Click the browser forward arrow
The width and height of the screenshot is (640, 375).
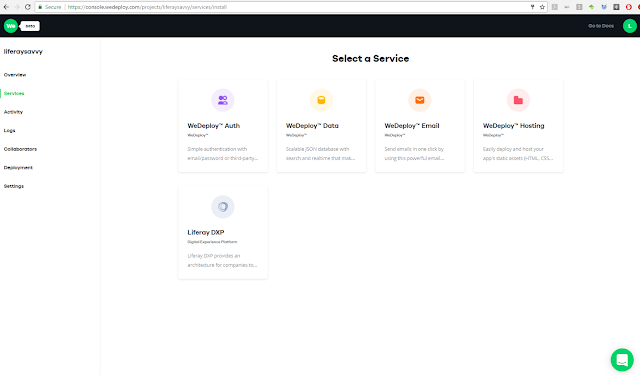point(17,7)
